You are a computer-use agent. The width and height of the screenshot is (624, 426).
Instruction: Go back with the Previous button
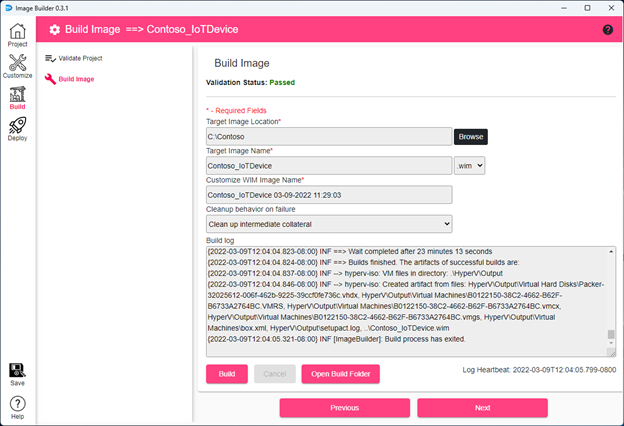point(345,408)
